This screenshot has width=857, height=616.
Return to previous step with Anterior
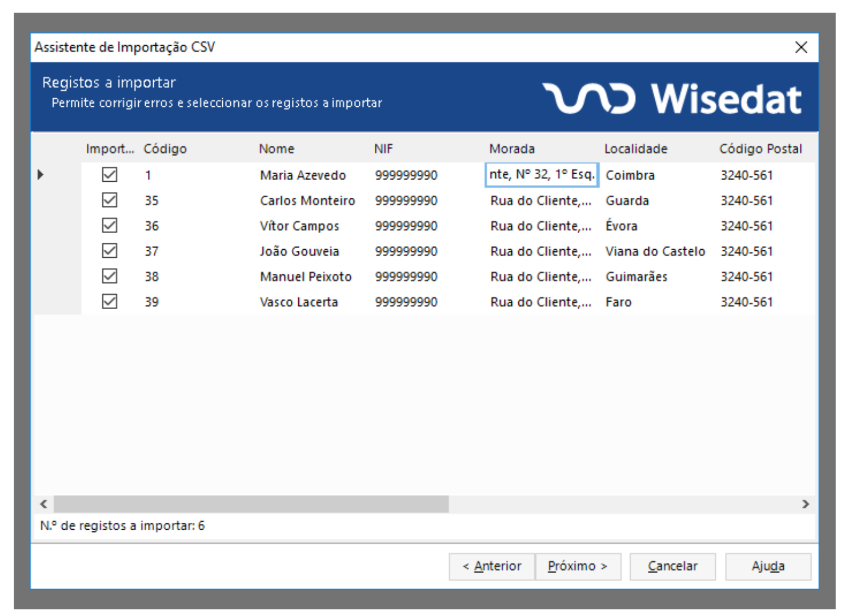tap(492, 566)
